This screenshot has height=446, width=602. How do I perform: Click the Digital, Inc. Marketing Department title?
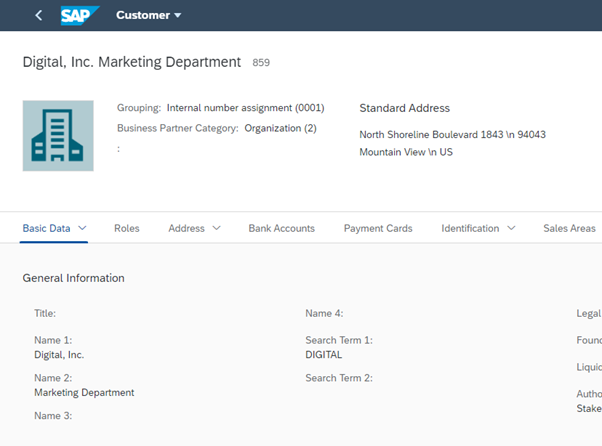coord(132,62)
